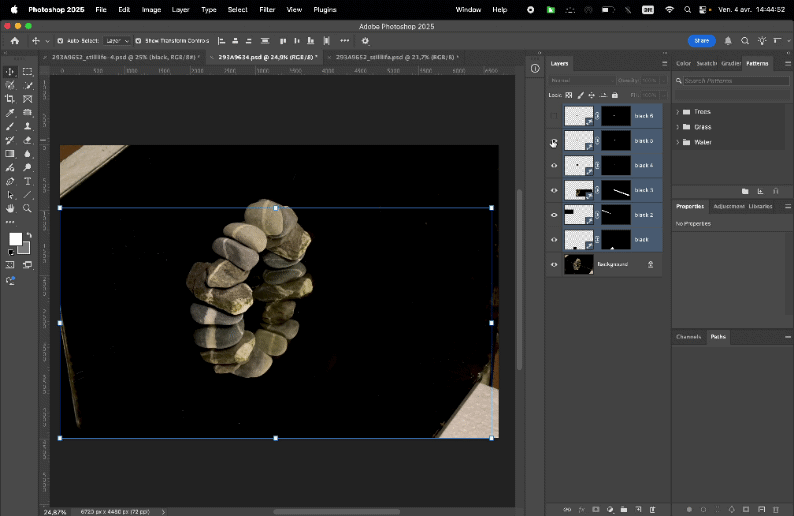Open Move tool options gear settings
This screenshot has height=516, width=794.
pyautogui.click(x=365, y=41)
